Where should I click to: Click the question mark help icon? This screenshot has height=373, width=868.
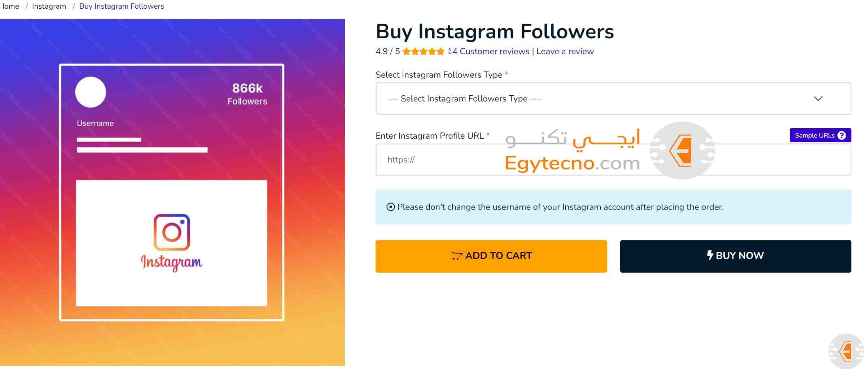(x=842, y=135)
